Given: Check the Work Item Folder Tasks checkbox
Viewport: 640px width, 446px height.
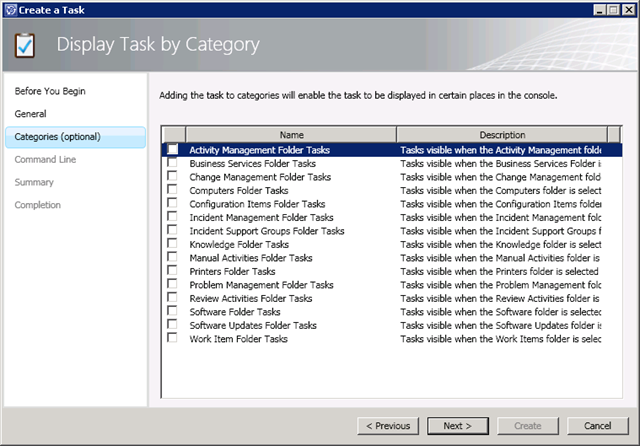Looking at the screenshot, I should coord(173,339).
